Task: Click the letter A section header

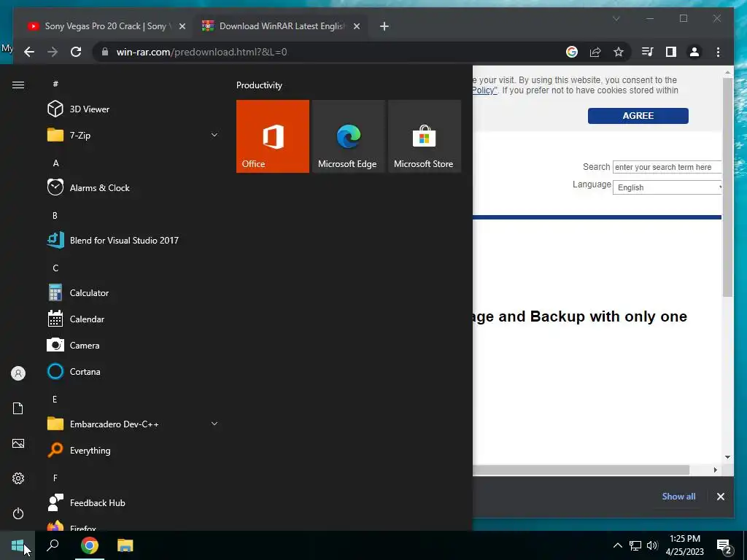Action: pos(55,163)
